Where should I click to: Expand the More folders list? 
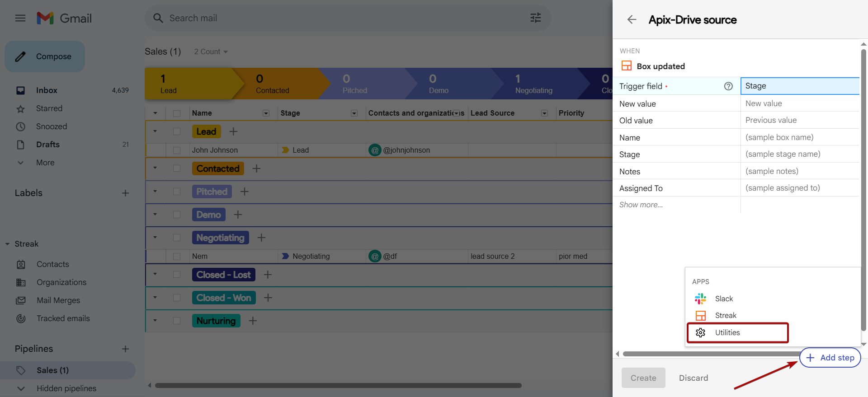tap(45, 163)
